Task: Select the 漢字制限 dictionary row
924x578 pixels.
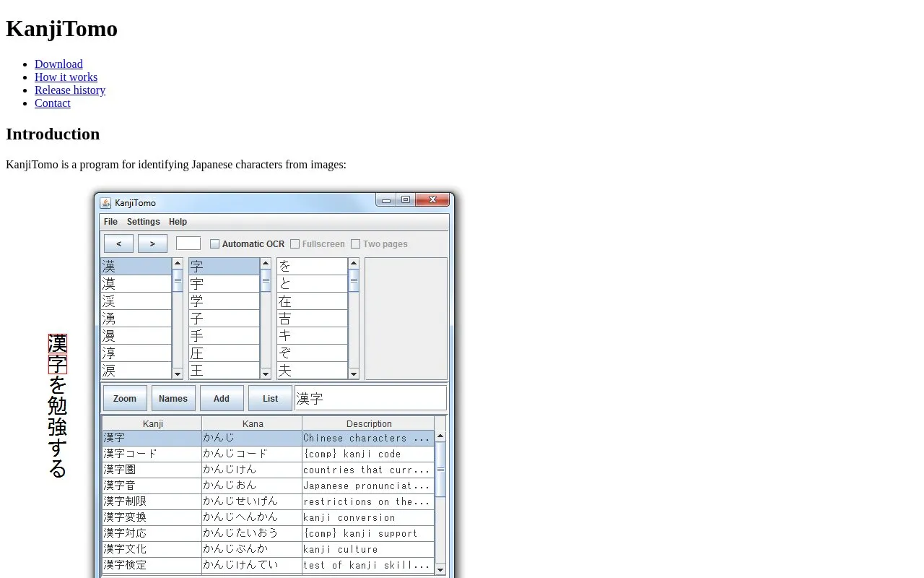Action: 268,501
